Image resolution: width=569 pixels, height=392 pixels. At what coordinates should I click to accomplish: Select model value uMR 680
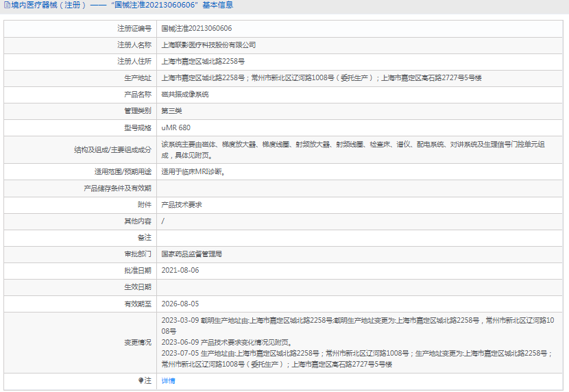click(x=175, y=127)
